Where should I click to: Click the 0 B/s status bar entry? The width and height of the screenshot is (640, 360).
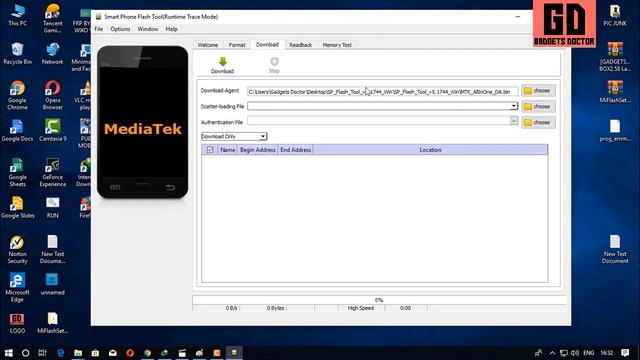tap(231, 308)
